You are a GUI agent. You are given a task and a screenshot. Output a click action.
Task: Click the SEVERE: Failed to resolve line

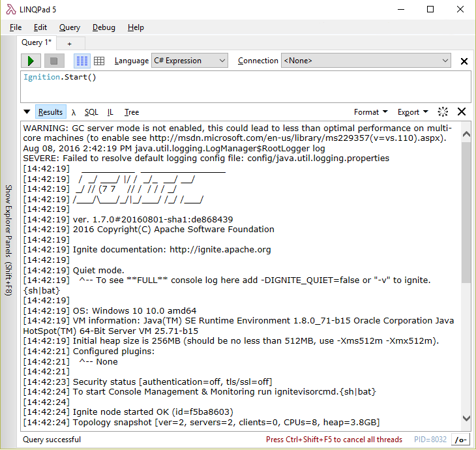(206, 158)
